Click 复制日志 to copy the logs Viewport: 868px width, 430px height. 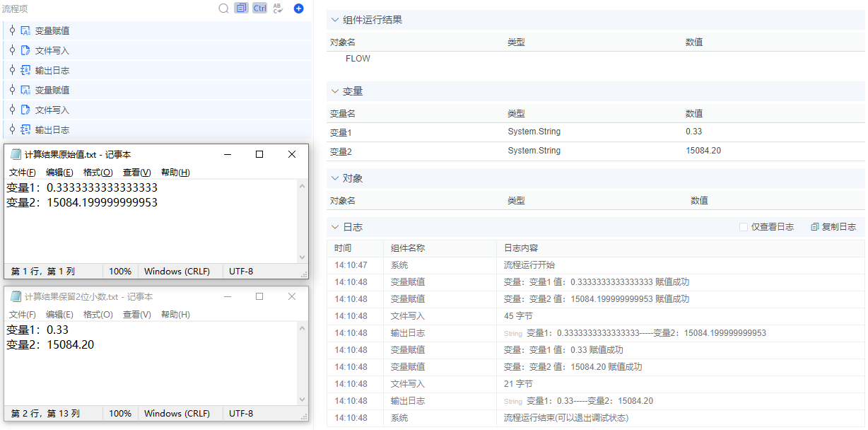point(834,226)
